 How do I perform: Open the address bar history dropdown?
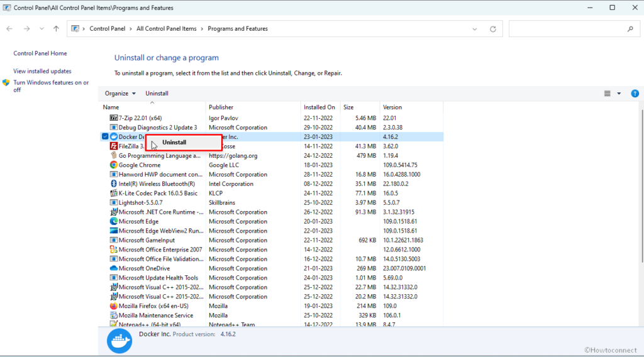click(475, 29)
